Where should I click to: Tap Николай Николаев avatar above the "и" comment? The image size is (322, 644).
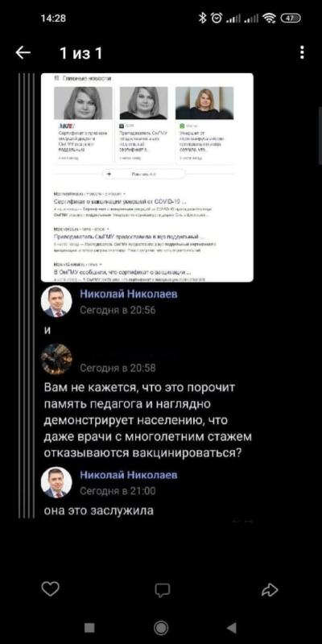click(x=56, y=301)
